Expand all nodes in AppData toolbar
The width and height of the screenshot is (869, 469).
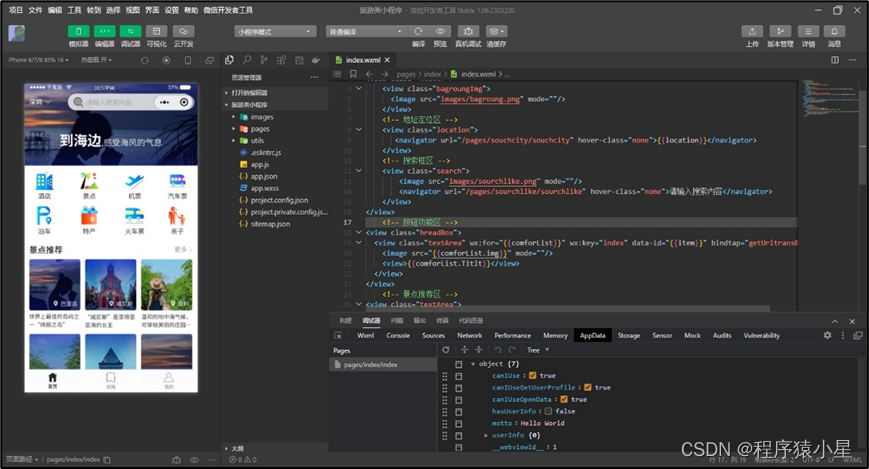pos(464,350)
